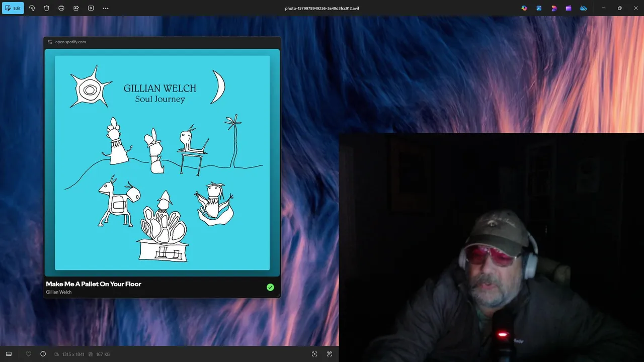Image resolution: width=644 pixels, height=362 pixels.
Task: Mark photo as favorite with heart icon
Action: [28, 354]
